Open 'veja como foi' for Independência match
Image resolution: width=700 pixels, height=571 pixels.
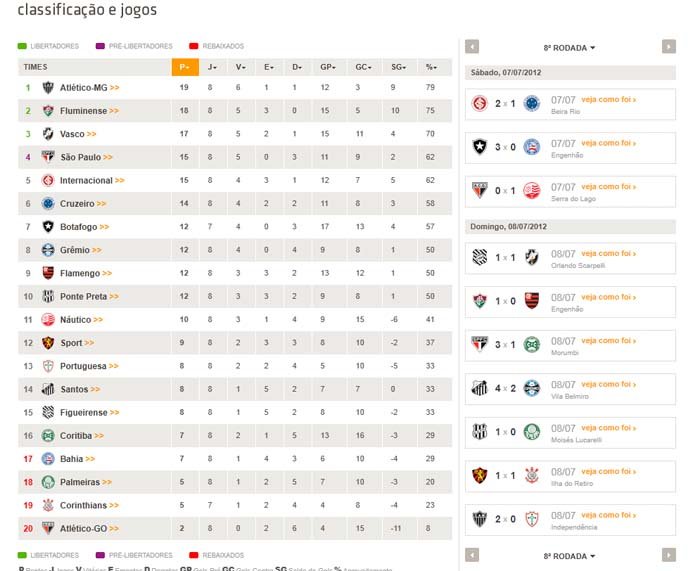click(608, 515)
